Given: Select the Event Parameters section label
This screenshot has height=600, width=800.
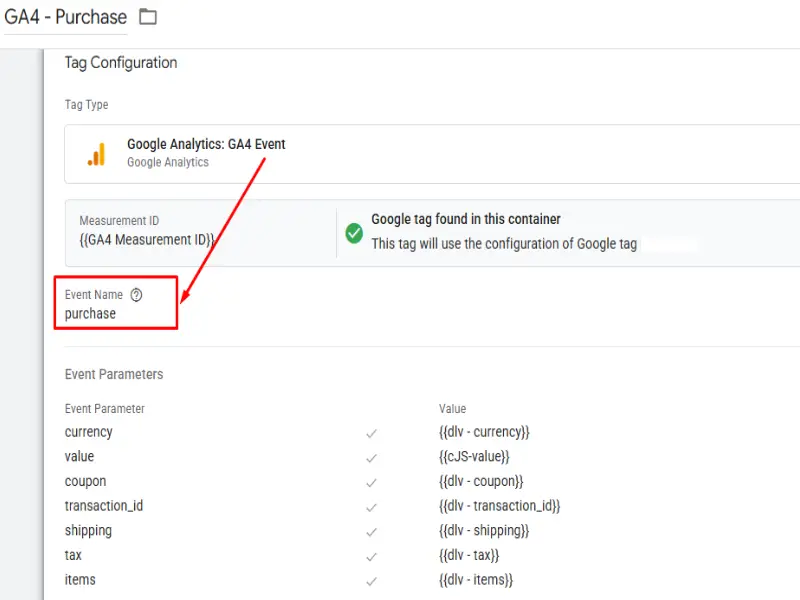Looking at the screenshot, I should pos(114,374).
